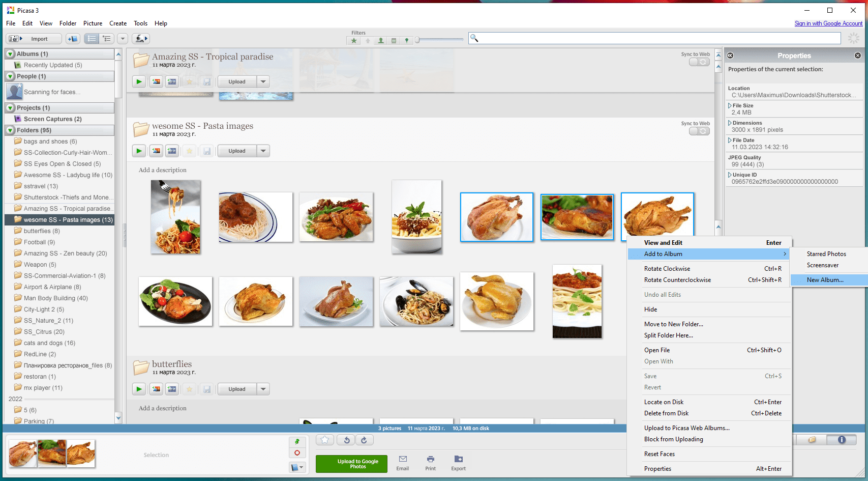Open the Picture menu
Viewport: 868px width, 481px height.
click(x=93, y=23)
